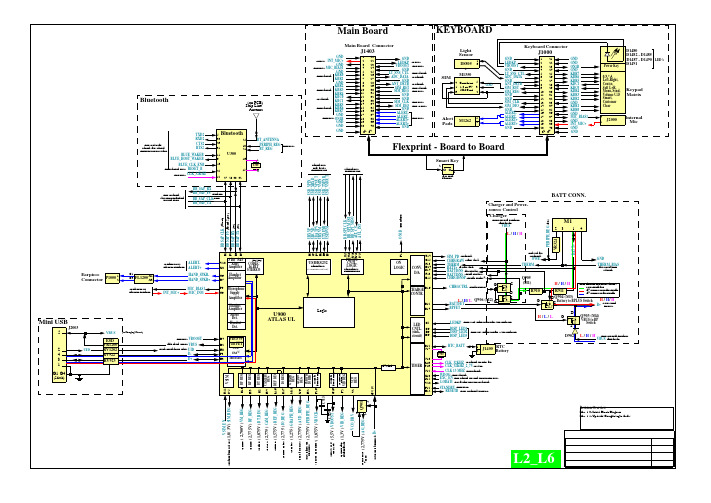
Task: Click the "THERM" signal label
Action: 528,265
